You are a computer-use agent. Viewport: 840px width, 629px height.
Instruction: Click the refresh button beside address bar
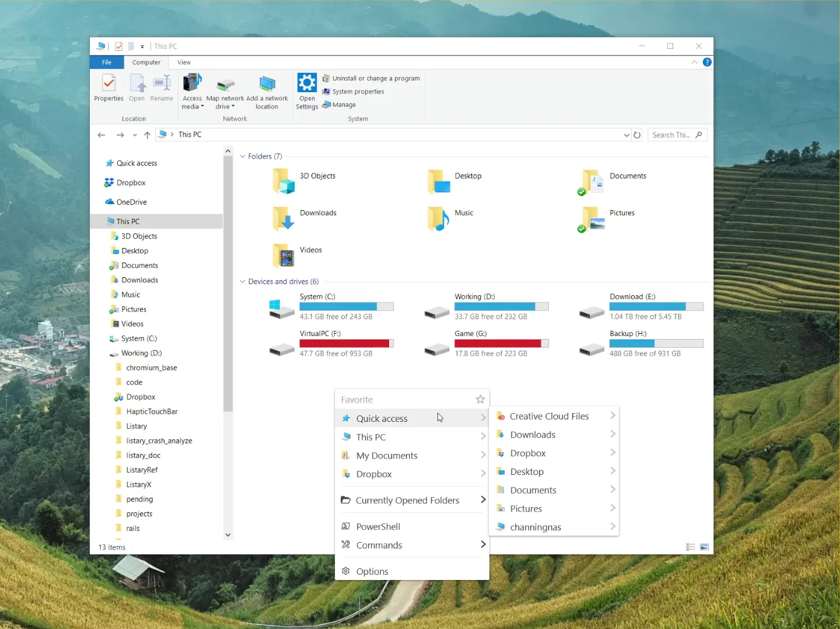click(x=637, y=135)
